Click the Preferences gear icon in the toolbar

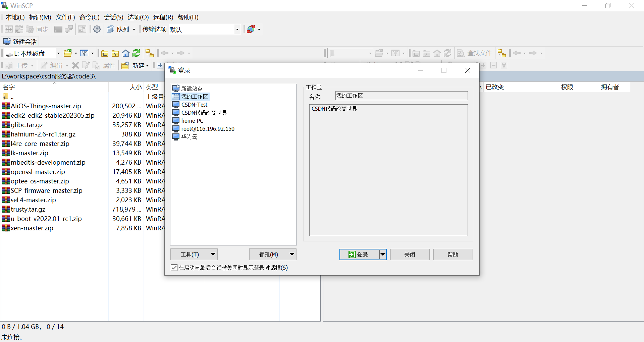(x=97, y=30)
